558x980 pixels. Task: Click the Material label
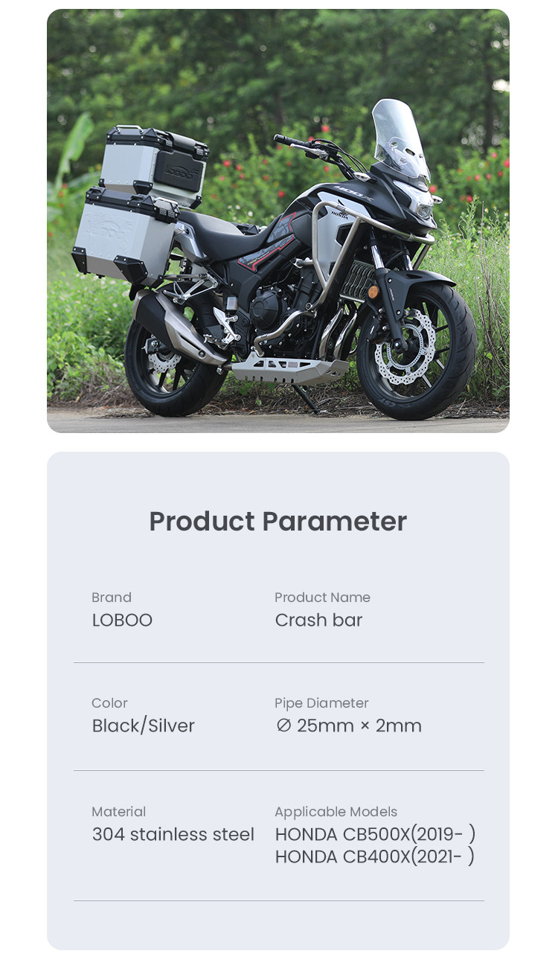click(x=118, y=812)
